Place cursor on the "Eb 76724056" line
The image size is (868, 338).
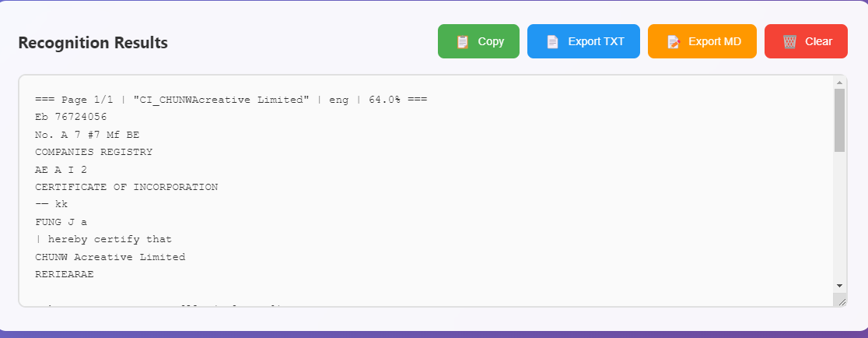tap(71, 117)
